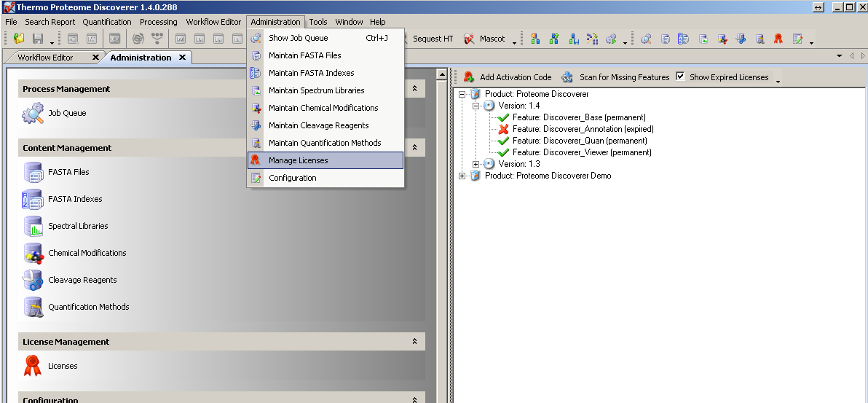This screenshot has height=403, width=868.
Task: Click the Configuration notepad toolbar icon
Action: [797, 39]
